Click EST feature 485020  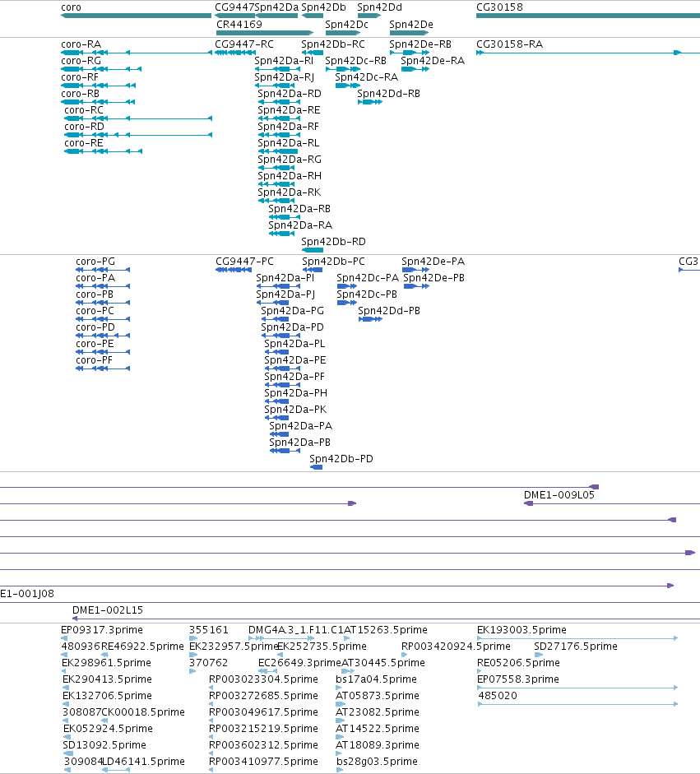577,704
